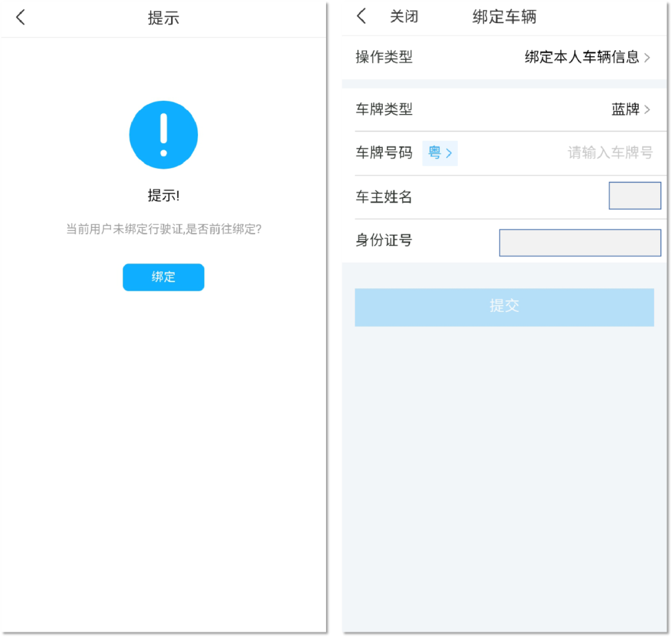
Task: Open the 操作类型 selector 绑定本人车辆信息
Action: (x=587, y=57)
